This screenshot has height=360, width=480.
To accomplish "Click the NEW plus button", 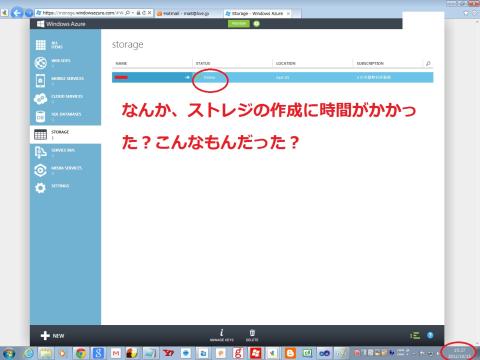I will [x=52, y=335].
